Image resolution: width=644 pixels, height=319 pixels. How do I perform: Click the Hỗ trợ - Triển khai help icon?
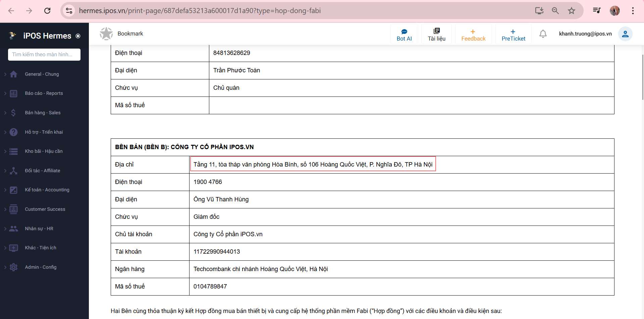(14, 132)
